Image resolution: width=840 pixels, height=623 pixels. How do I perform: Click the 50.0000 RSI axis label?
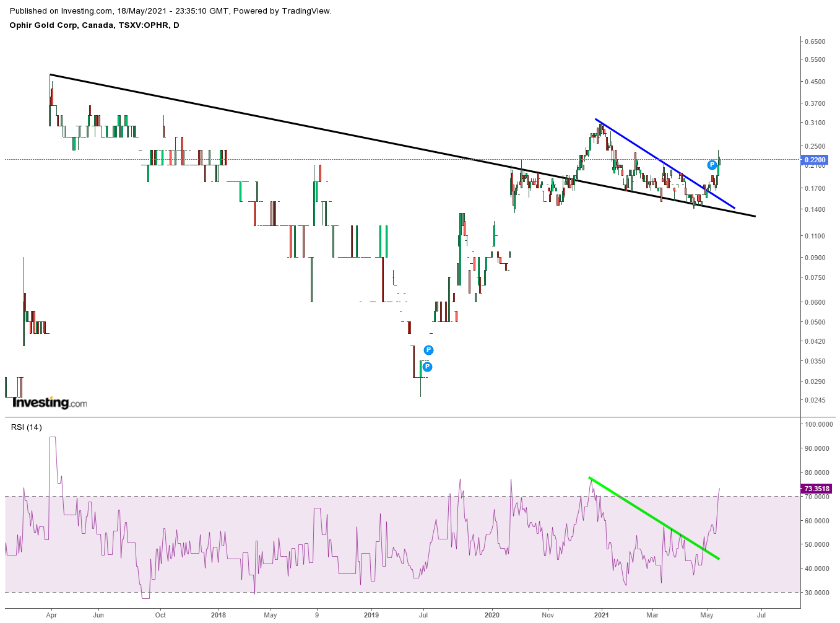[x=817, y=544]
